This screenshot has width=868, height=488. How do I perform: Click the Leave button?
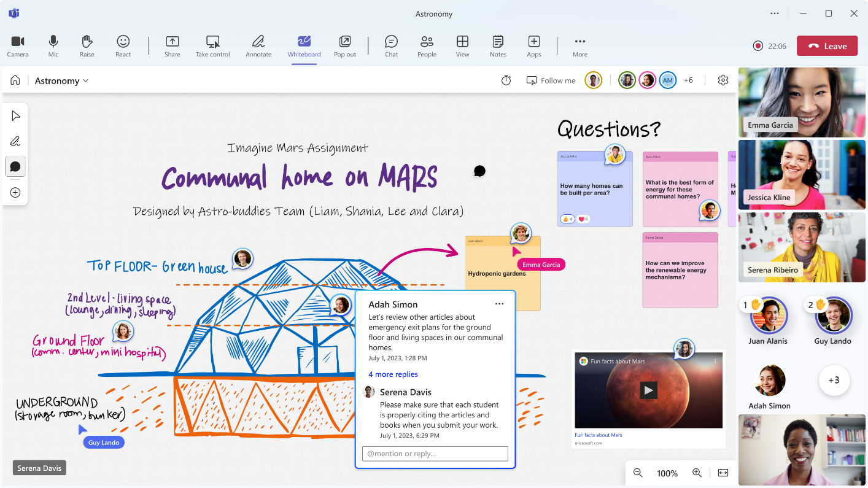point(827,45)
